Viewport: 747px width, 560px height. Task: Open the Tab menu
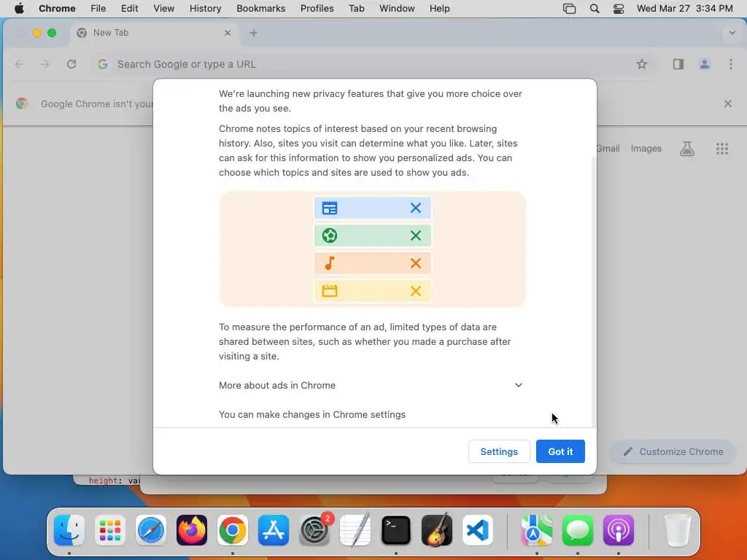pyautogui.click(x=356, y=8)
